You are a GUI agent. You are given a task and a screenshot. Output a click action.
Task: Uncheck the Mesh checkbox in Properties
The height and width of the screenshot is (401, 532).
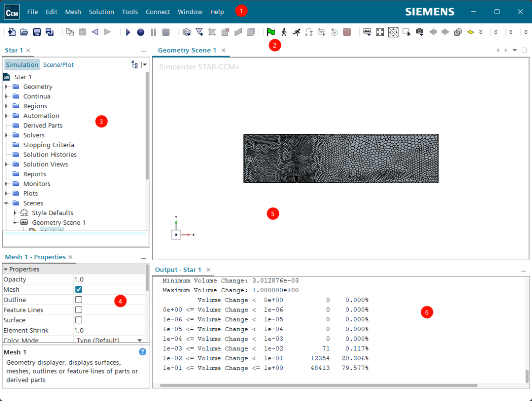click(79, 290)
